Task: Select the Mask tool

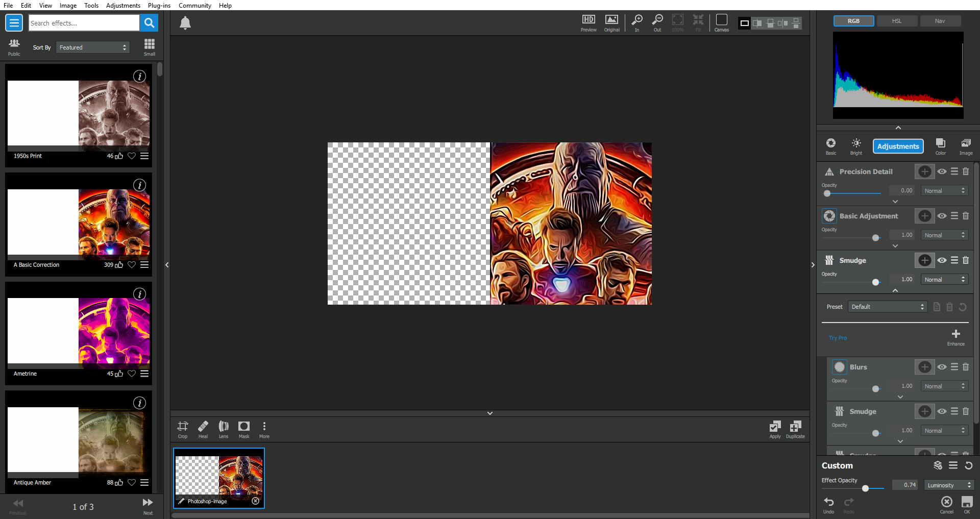Action: [x=244, y=429]
